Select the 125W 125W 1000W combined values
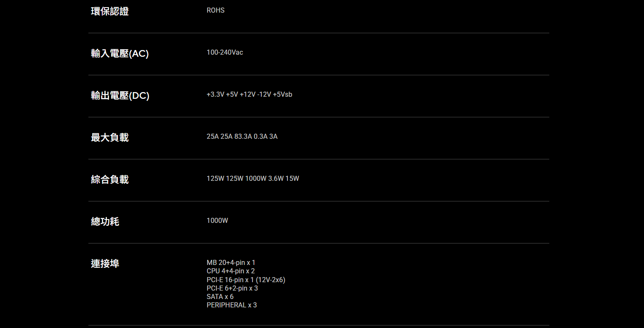This screenshot has width=644, height=328. coord(237,179)
